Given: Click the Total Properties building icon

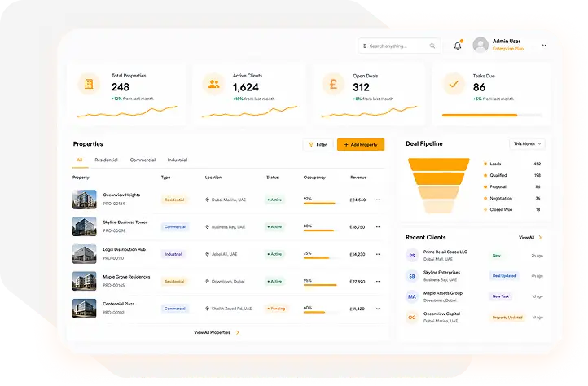Looking at the screenshot, I should pyautogui.click(x=89, y=84).
